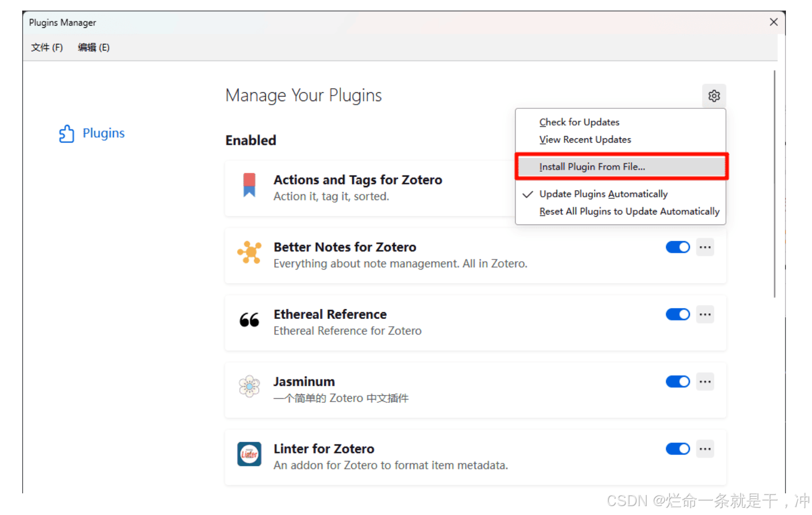This screenshot has height=515, width=812.
Task: Click the Jasminum plugin title
Action: click(304, 382)
